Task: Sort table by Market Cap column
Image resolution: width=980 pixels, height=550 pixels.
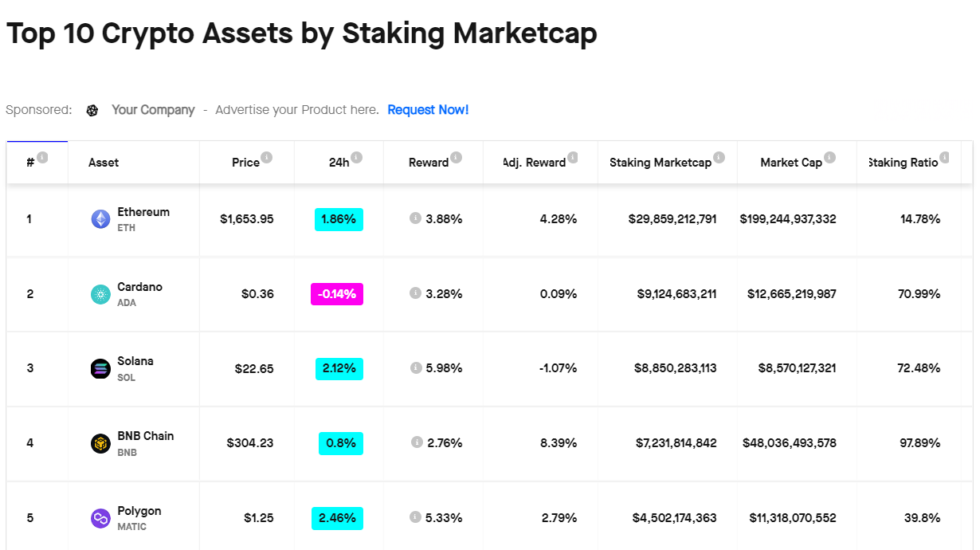Action: 790,163
